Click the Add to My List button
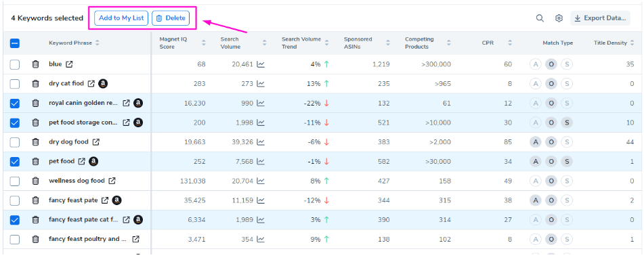This screenshot has height=266, width=644. 121,18
